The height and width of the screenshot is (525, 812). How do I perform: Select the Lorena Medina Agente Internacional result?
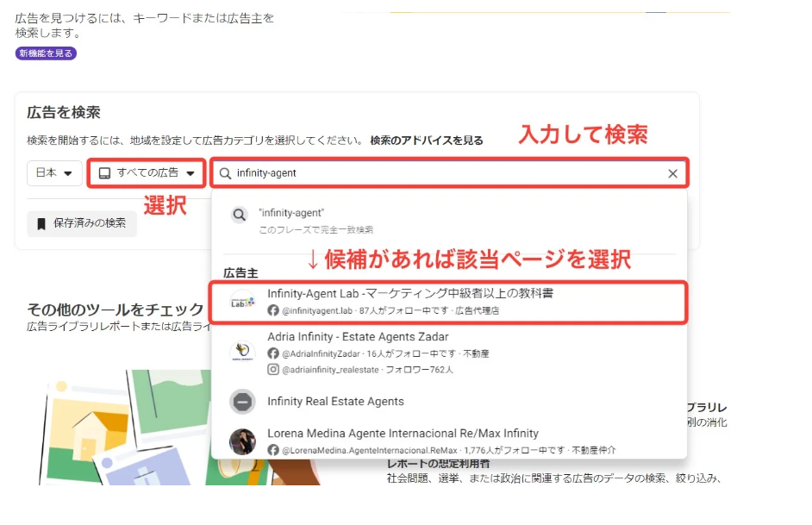click(x=449, y=441)
